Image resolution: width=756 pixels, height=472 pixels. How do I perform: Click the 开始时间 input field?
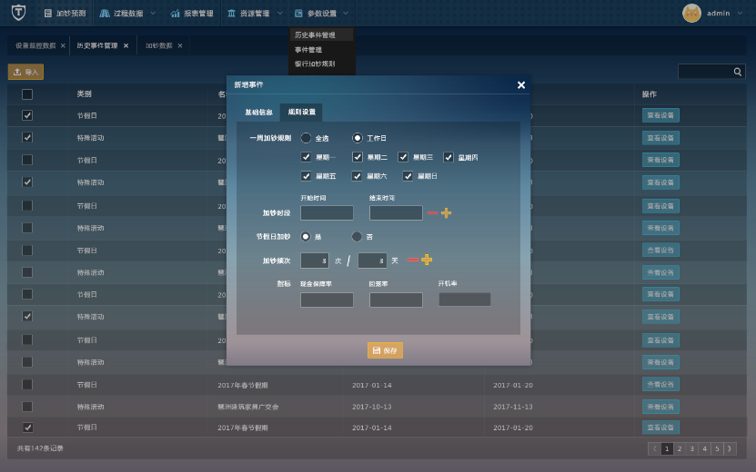click(326, 213)
